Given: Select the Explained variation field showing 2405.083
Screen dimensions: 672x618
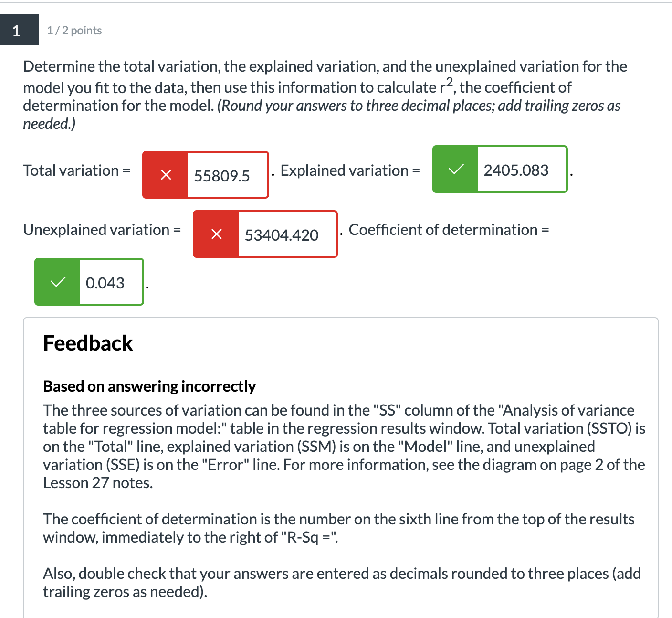Looking at the screenshot, I should pyautogui.click(x=522, y=170).
